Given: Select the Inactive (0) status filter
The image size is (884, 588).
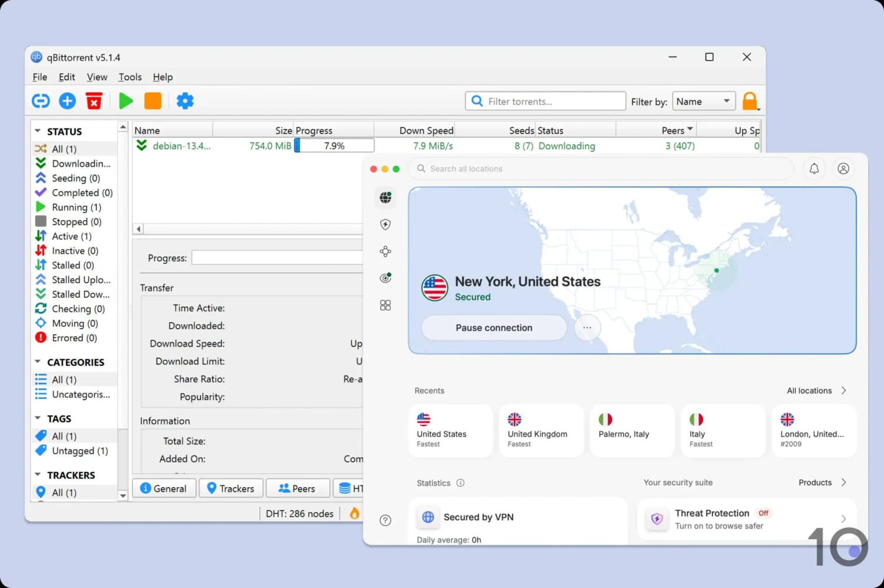Looking at the screenshot, I should 75,250.
